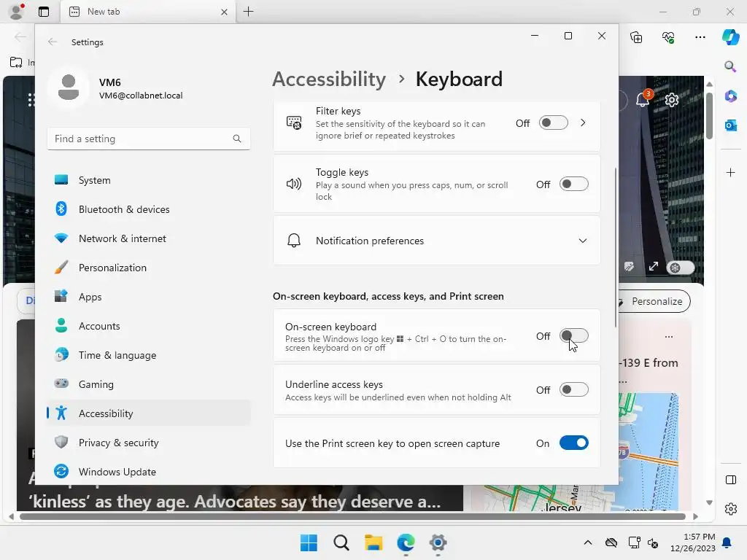The width and height of the screenshot is (747, 560).
Task: Add app to Edge sidebar with plus
Action: pos(730,172)
